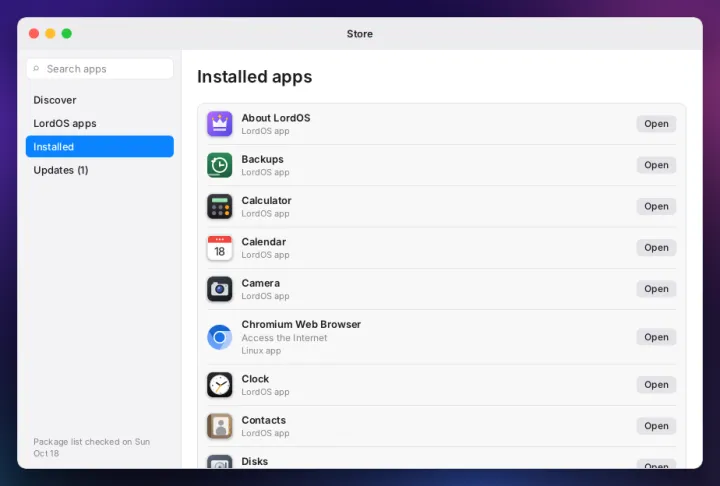Click the Clock app icon

click(x=219, y=385)
